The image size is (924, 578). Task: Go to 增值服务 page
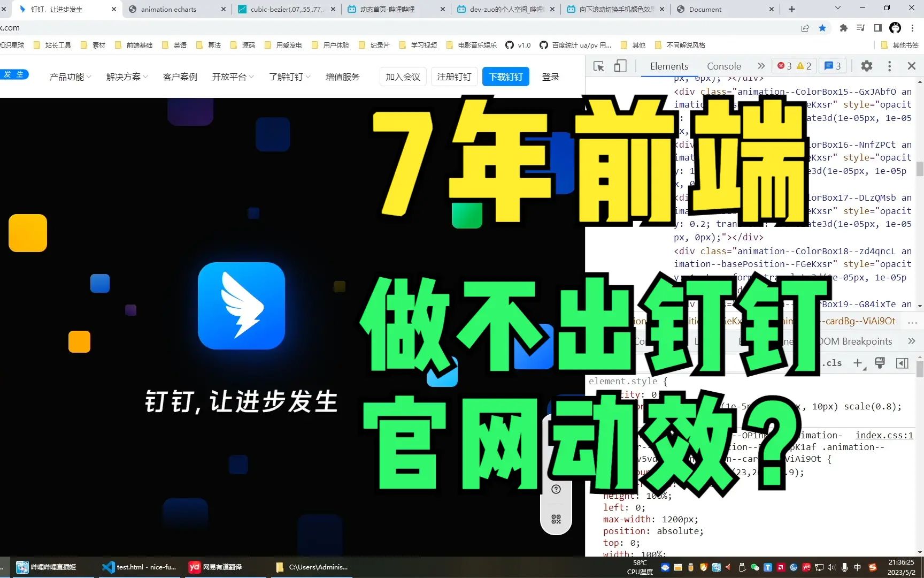(x=342, y=77)
